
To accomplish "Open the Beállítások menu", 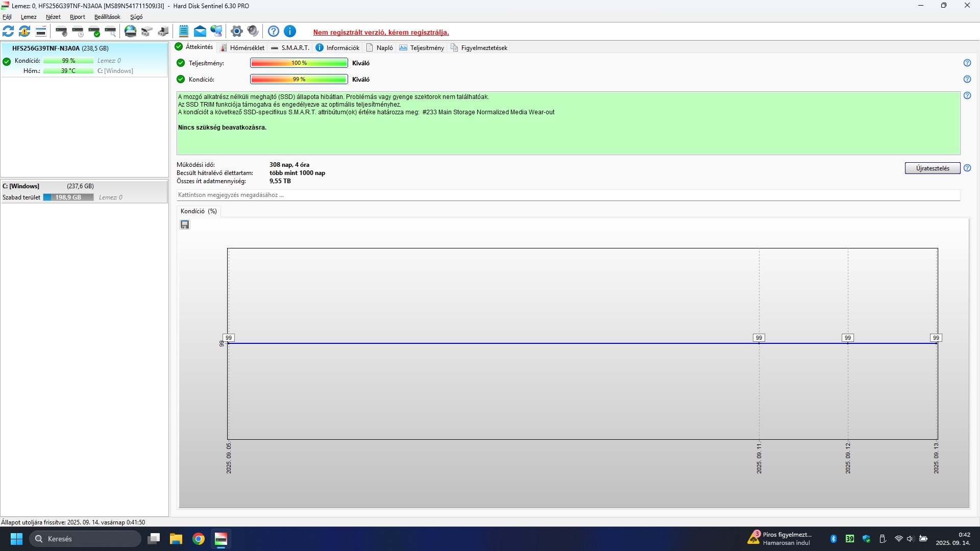I will click(x=107, y=17).
